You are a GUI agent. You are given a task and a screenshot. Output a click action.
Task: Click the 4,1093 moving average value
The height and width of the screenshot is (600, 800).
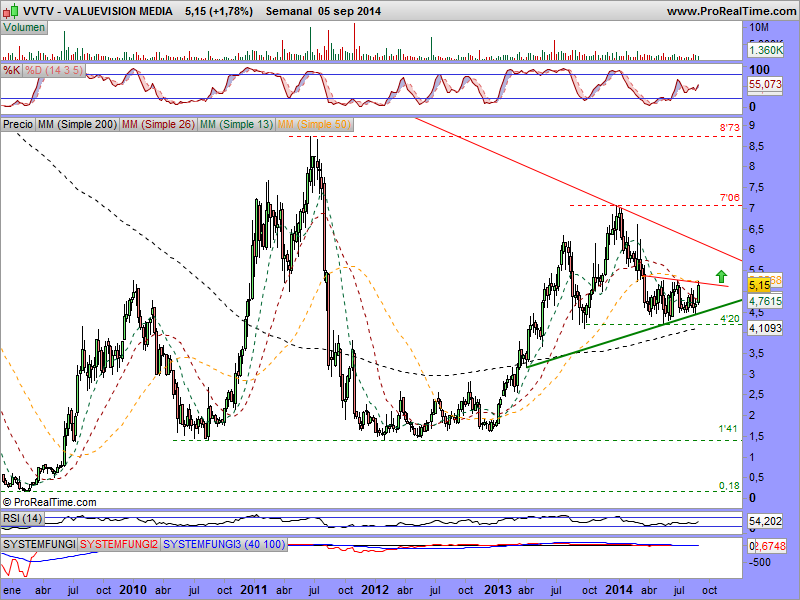click(x=765, y=328)
